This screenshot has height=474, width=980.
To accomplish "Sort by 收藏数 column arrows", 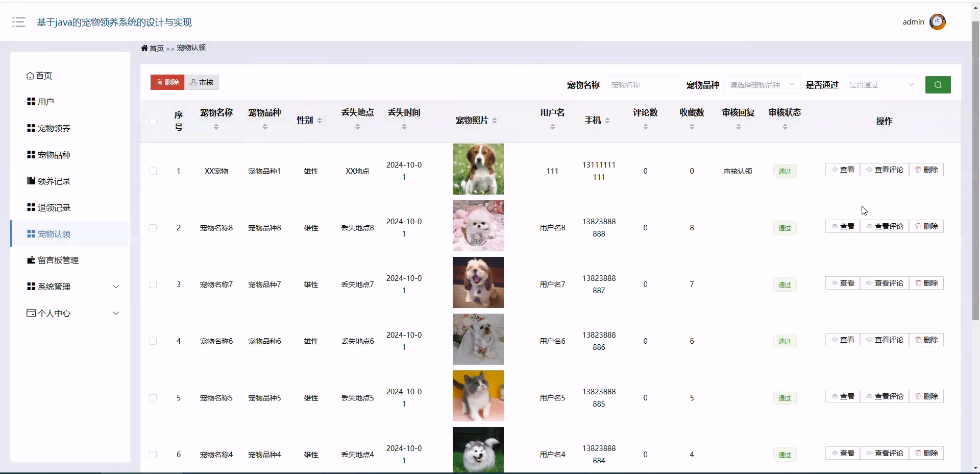I will tap(692, 127).
